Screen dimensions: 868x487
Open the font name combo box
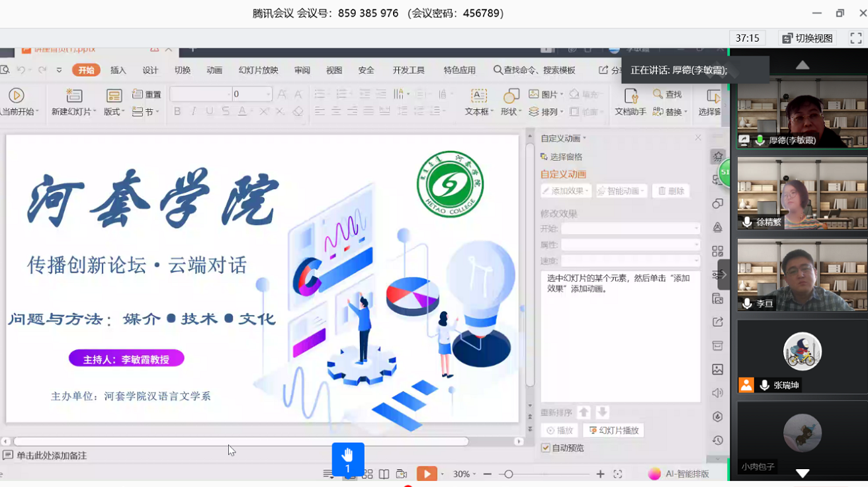point(201,95)
